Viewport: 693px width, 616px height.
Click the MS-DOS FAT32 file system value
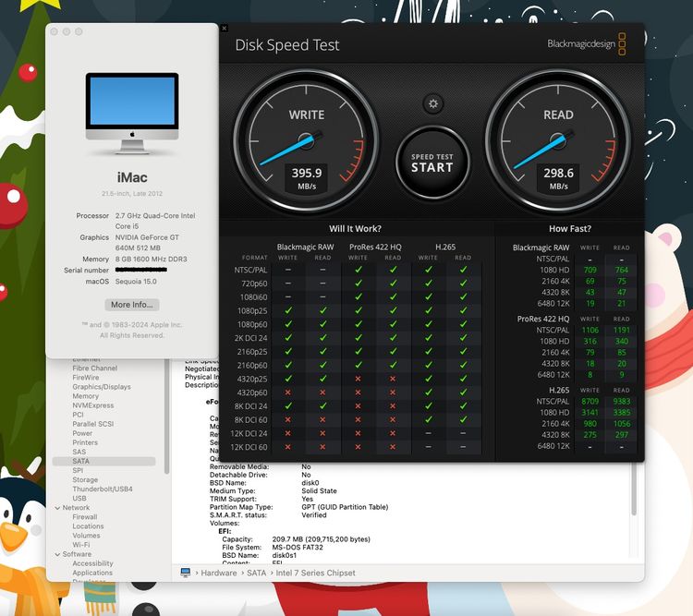298,547
